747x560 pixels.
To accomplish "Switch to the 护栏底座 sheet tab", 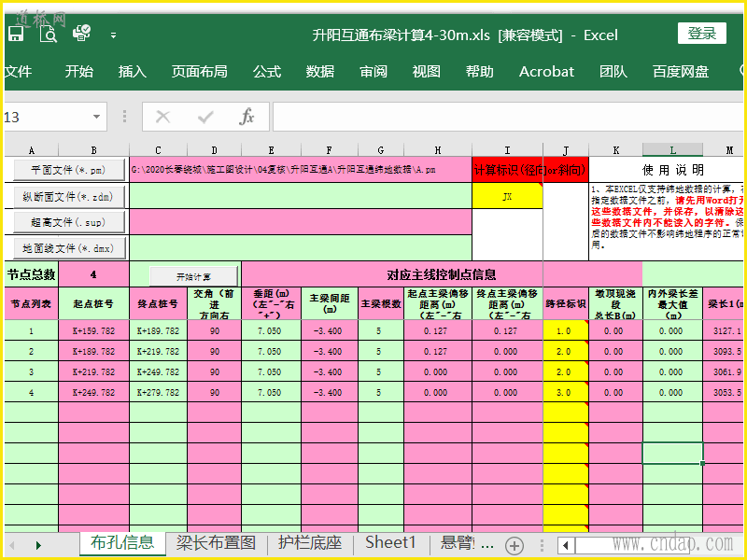I will tap(310, 543).
